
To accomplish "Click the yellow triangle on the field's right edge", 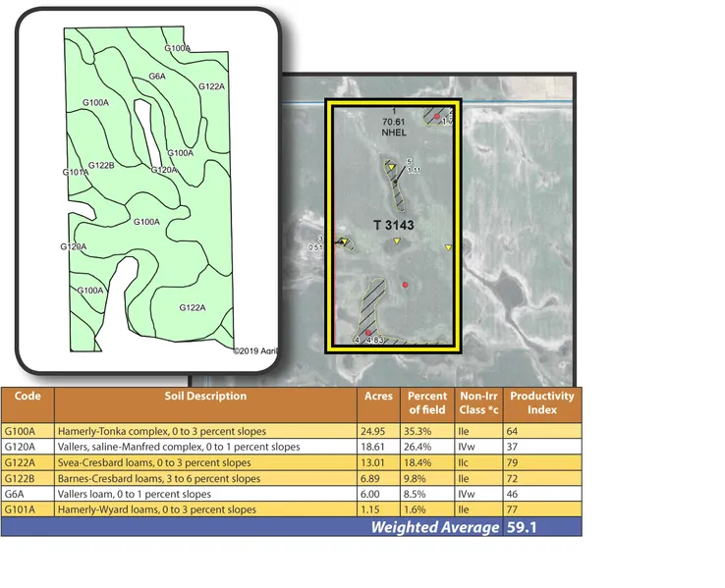I will tap(448, 247).
